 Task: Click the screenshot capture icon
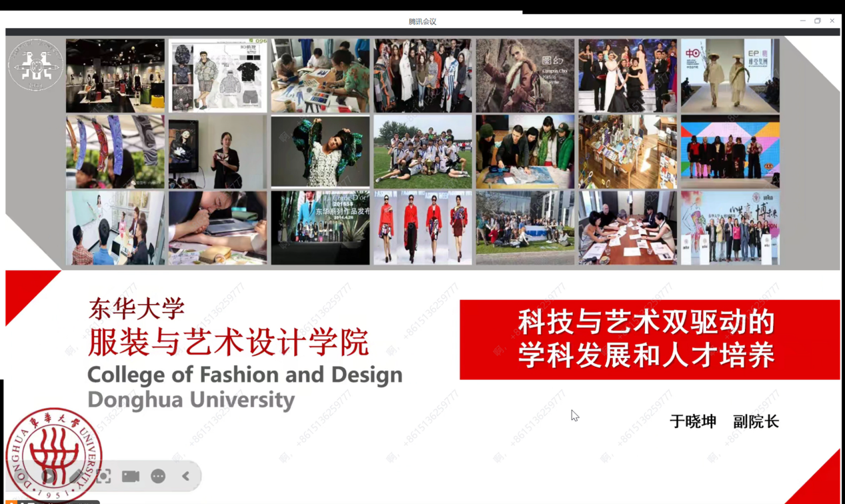[103, 476]
